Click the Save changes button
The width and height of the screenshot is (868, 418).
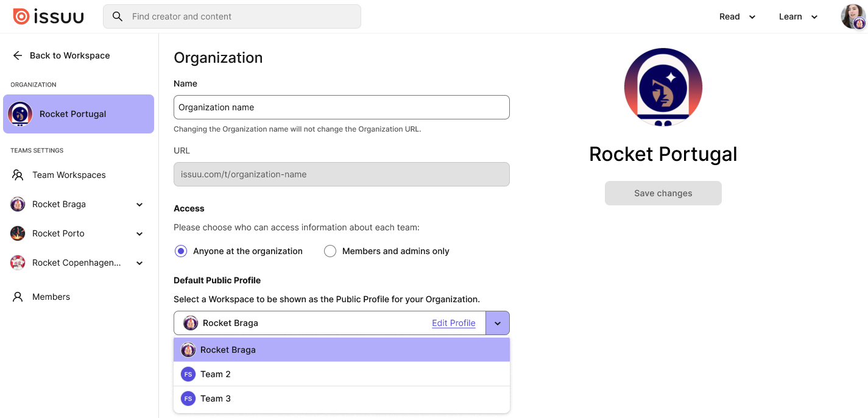tap(663, 193)
